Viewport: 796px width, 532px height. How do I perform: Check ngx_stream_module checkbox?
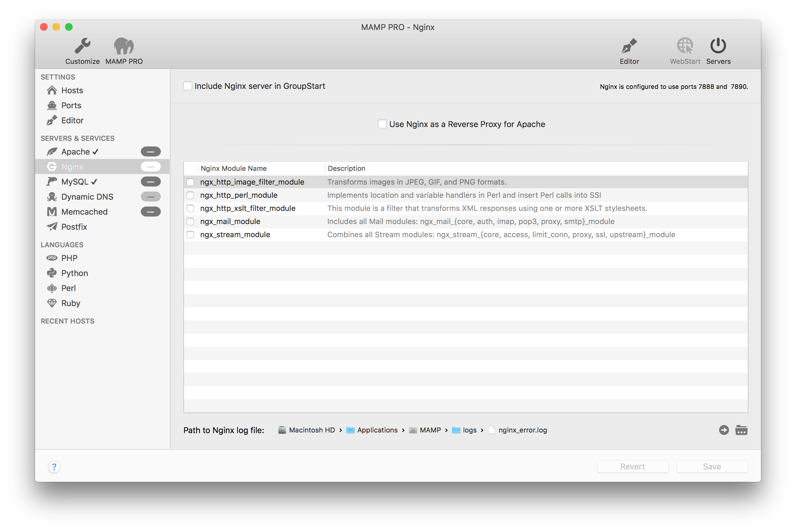[x=190, y=235]
